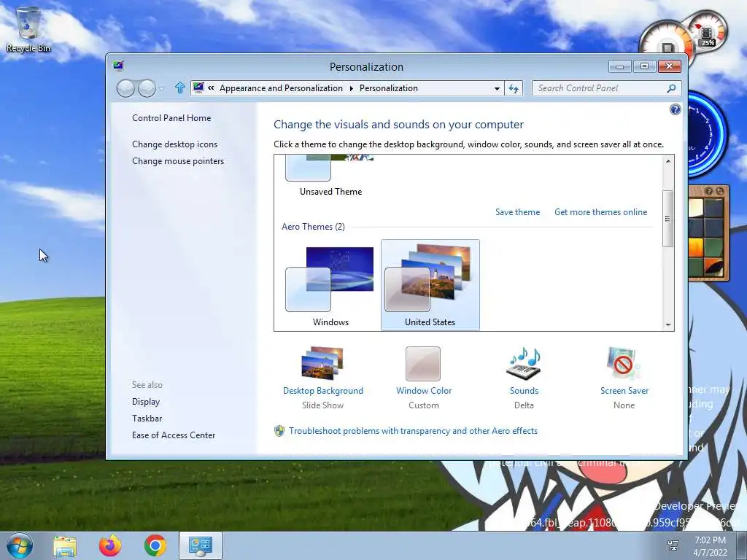Click the Personalization window title icon
The height and width of the screenshot is (560, 747).
[x=118, y=66]
